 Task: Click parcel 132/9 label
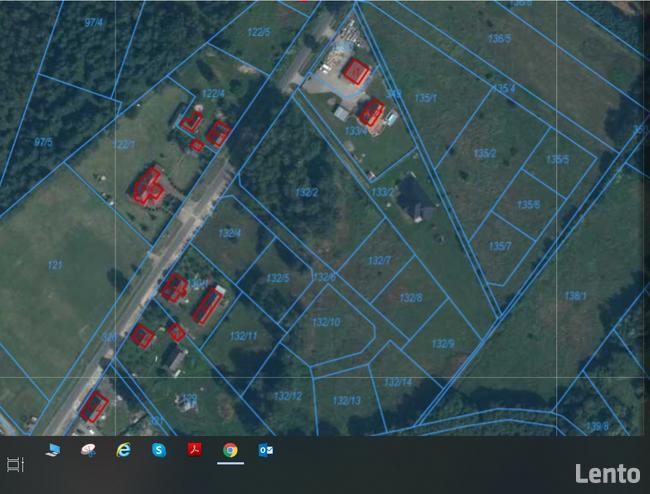click(443, 343)
